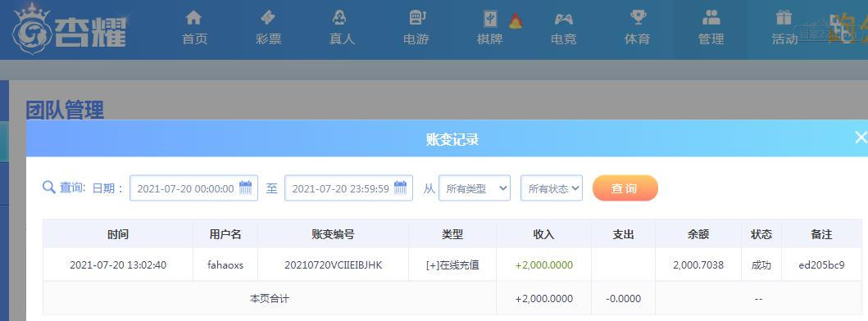The width and height of the screenshot is (868, 321).
Task: Close the 账变记录 dialog
Action: coord(861,138)
